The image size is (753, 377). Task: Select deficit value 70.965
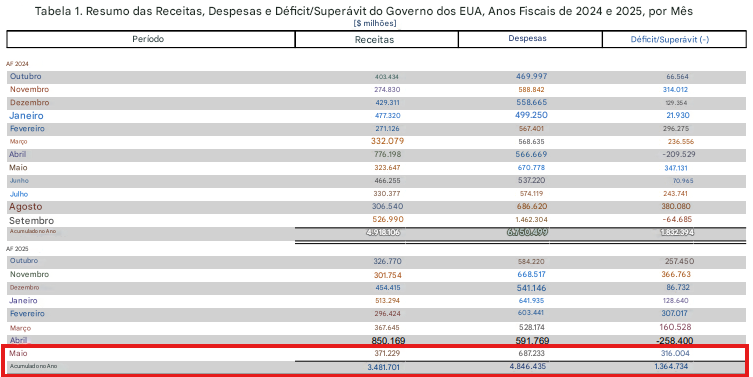[x=683, y=181]
